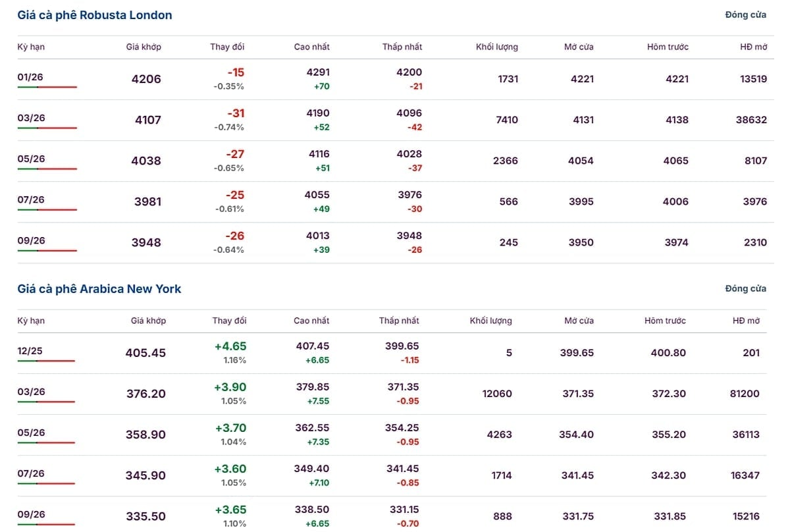Select "Thay đổi" column header in Arabica table
The image size is (790, 532).
(229, 321)
